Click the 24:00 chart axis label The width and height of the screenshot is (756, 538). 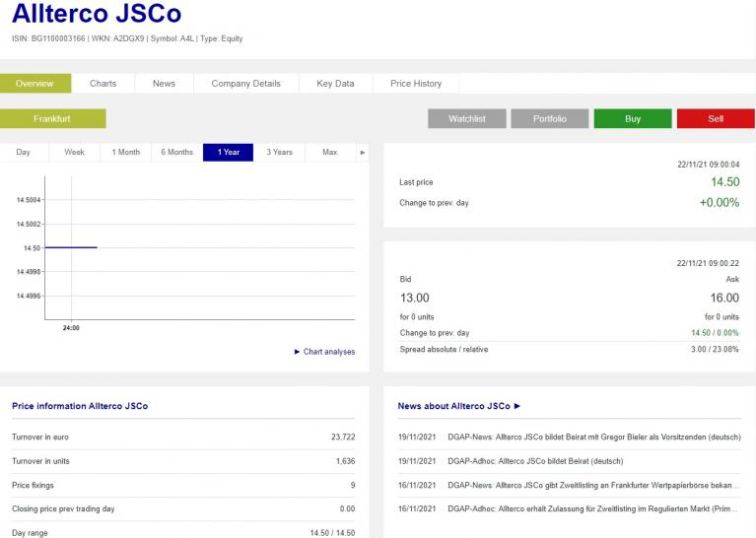click(x=71, y=328)
